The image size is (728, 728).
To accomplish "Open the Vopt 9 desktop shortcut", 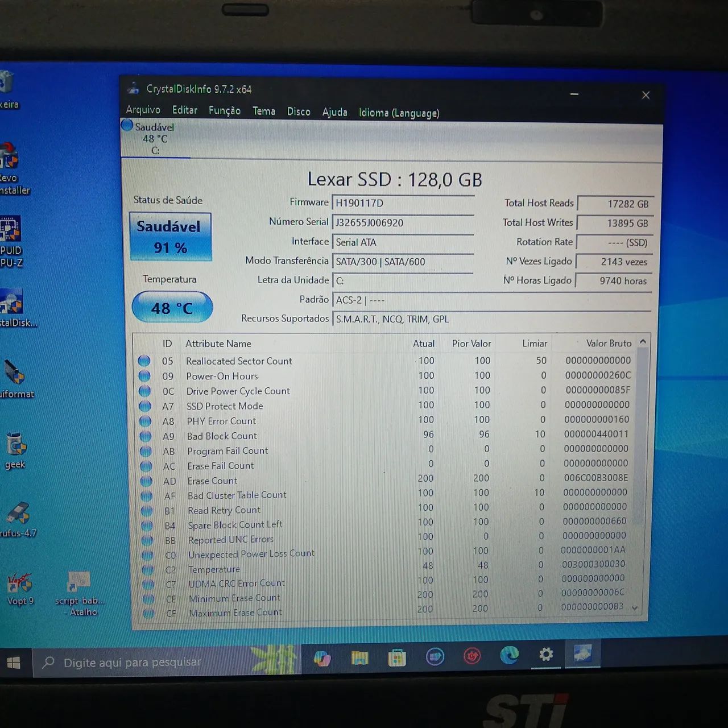I will (19, 589).
